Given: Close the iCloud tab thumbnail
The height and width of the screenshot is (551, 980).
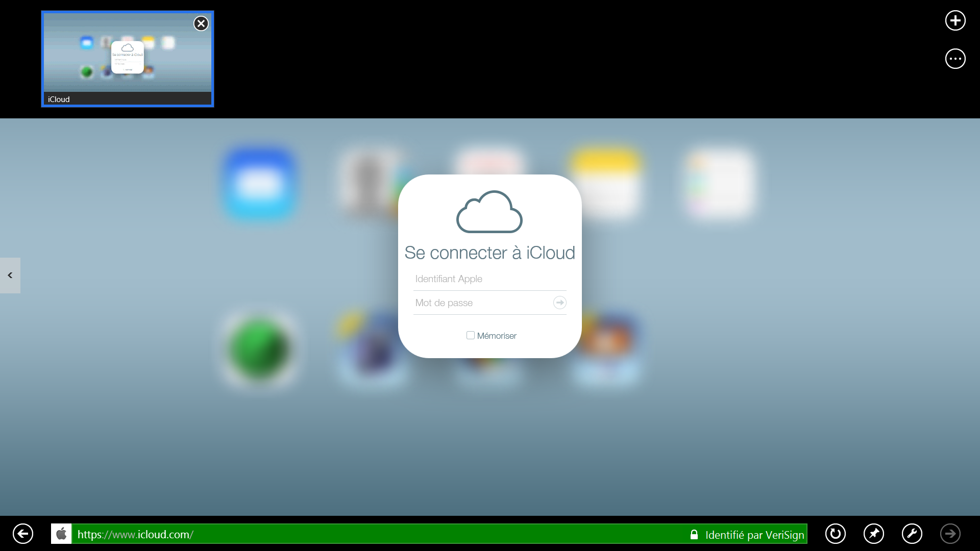Looking at the screenshot, I should (x=201, y=23).
